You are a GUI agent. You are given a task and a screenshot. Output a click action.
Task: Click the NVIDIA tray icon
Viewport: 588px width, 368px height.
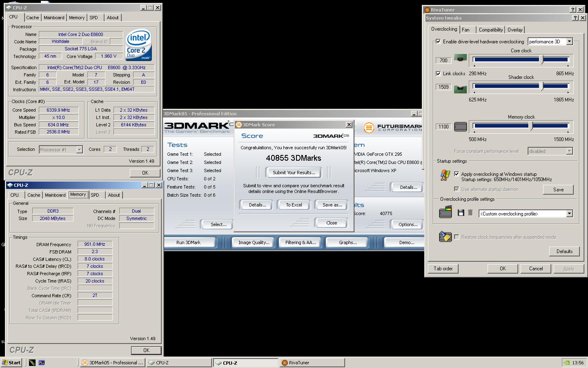tap(566, 362)
